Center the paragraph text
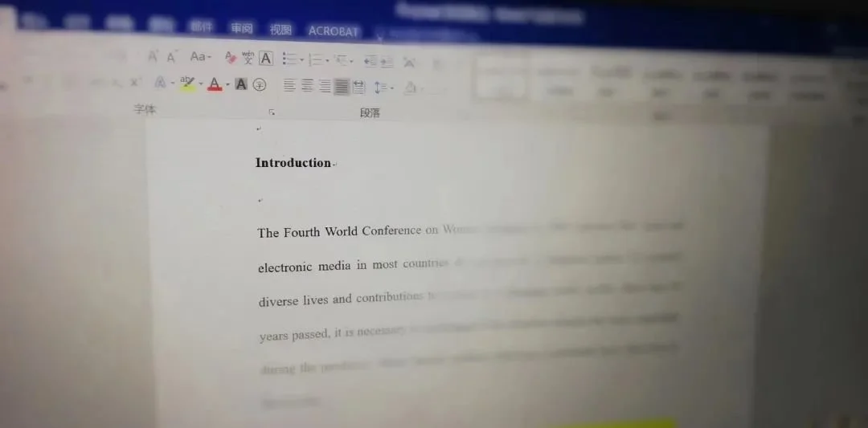Image resolution: width=868 pixels, height=428 pixels. (x=307, y=85)
